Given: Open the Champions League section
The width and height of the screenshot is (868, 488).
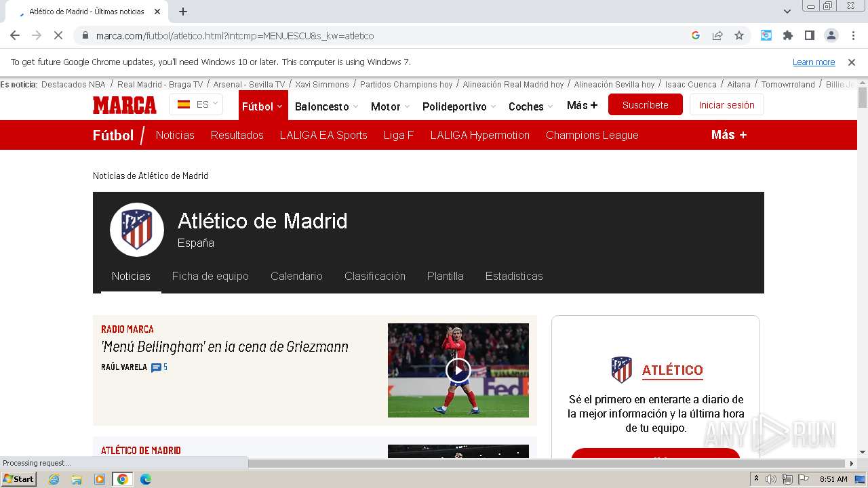Looking at the screenshot, I should 592,135.
